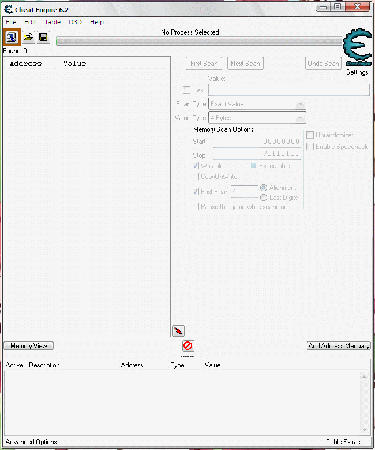This screenshot has height=450, width=375.
Task: Click the floppy disk save icon
Action: click(43, 37)
